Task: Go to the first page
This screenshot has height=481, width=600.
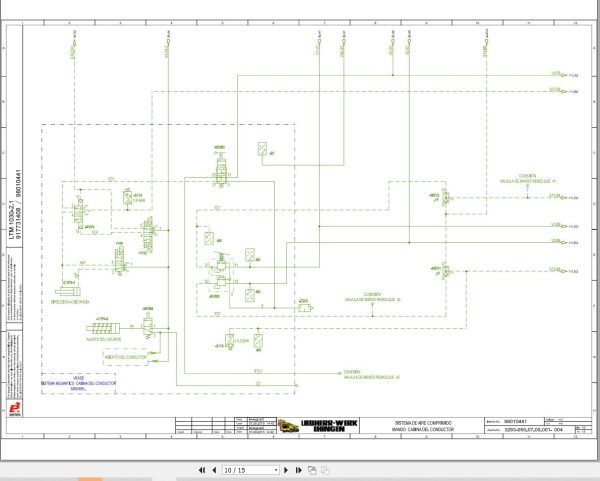Action: coord(202,470)
